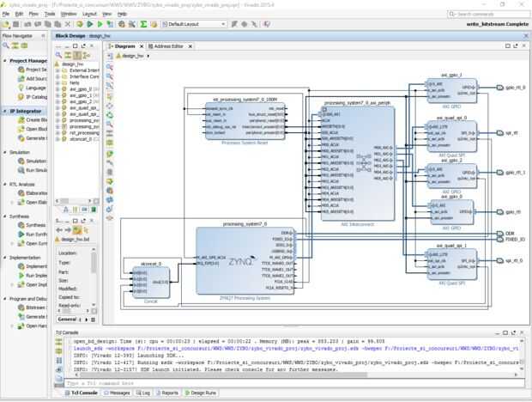Click Run Simulation in Flow Navigator
Viewport: 532px width, 402px height.
pos(36,169)
